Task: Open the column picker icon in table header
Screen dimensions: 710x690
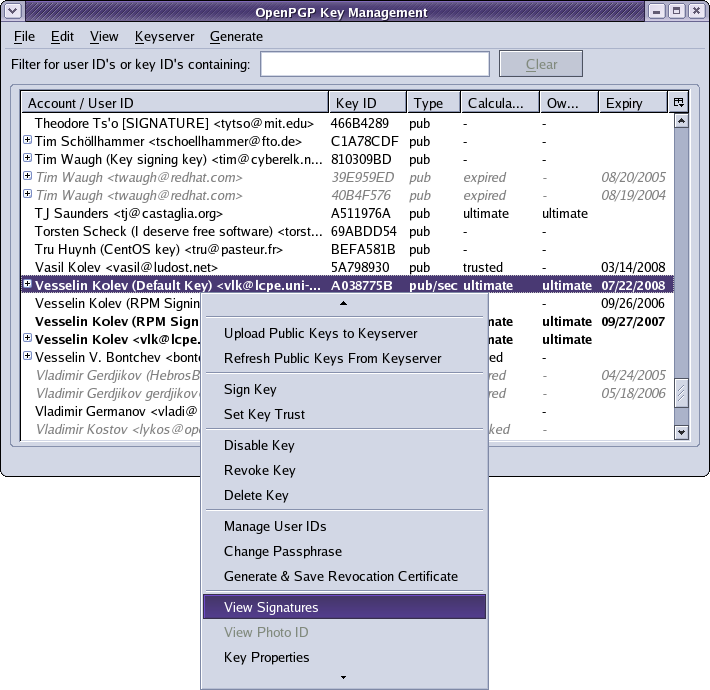Action: coord(678,102)
